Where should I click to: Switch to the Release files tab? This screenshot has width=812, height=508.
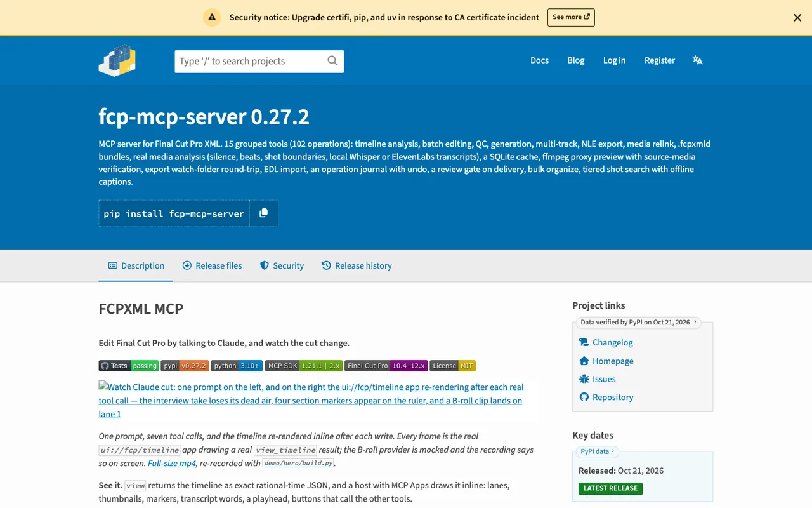pyautogui.click(x=212, y=265)
